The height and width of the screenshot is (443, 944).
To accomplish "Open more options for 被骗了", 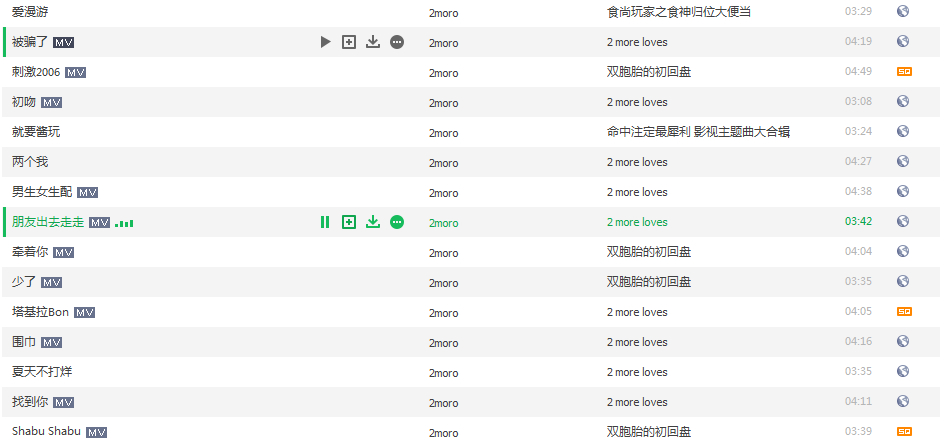I will pyautogui.click(x=397, y=42).
